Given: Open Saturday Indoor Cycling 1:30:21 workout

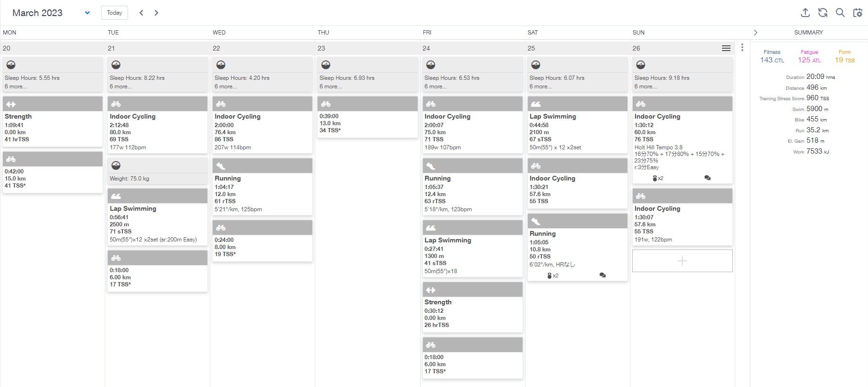Looking at the screenshot, I should pos(577,183).
